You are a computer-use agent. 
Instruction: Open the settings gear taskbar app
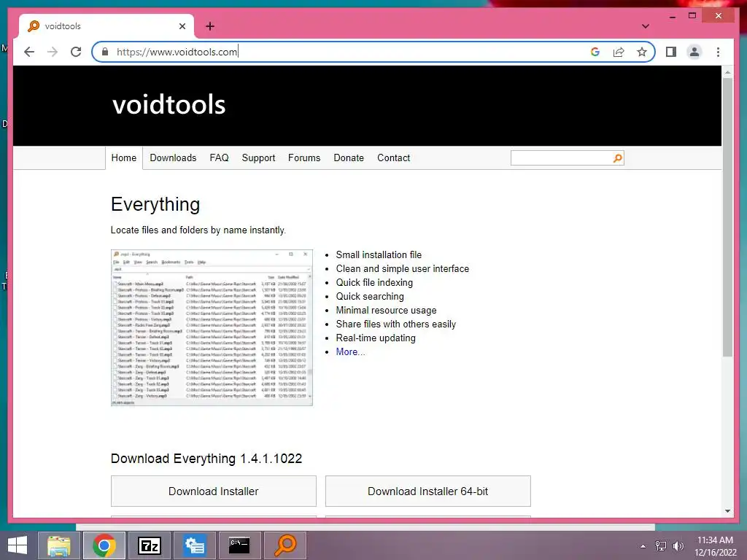194,545
